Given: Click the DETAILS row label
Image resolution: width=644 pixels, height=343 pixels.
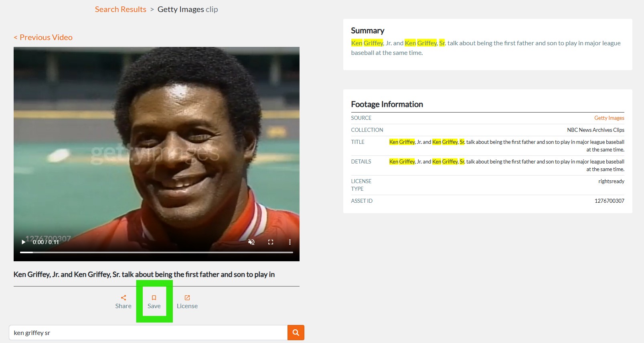Looking at the screenshot, I should (x=361, y=161).
